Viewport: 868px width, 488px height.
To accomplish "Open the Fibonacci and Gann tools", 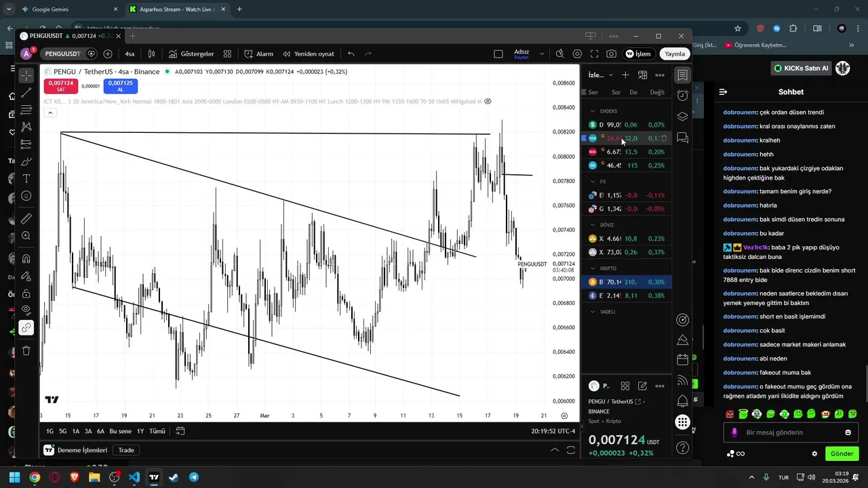I will pos(26,110).
